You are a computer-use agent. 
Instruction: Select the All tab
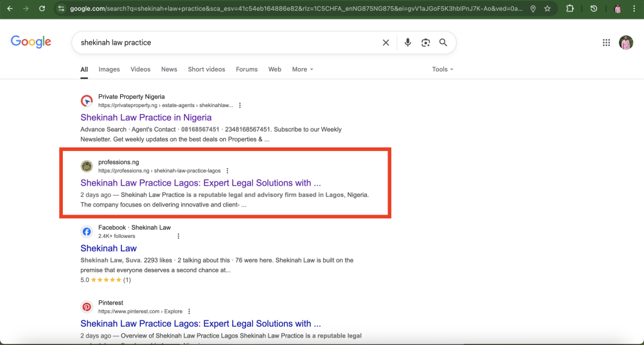pos(84,69)
